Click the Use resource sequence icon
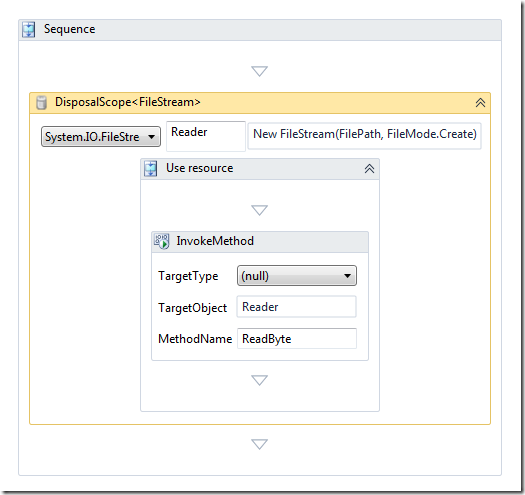Screen dimensions: 525x495 click(150, 168)
